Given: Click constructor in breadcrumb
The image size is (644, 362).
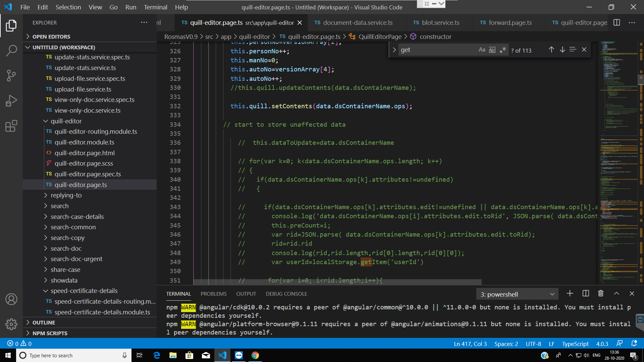Looking at the screenshot, I should click(x=435, y=37).
